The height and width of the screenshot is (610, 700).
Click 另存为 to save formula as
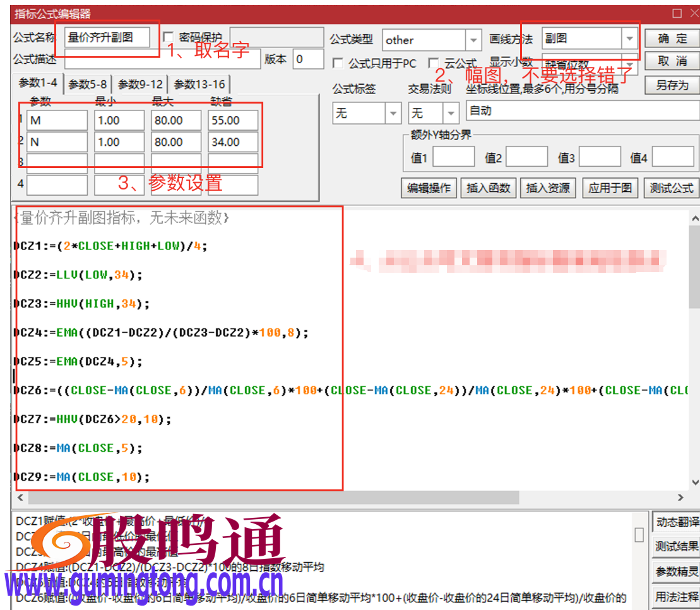[x=671, y=84]
